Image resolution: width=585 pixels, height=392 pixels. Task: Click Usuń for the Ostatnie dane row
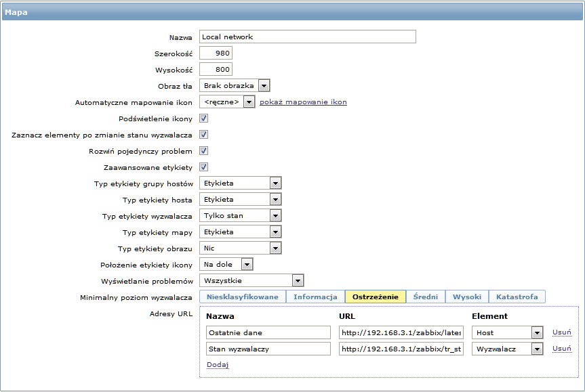tap(562, 332)
